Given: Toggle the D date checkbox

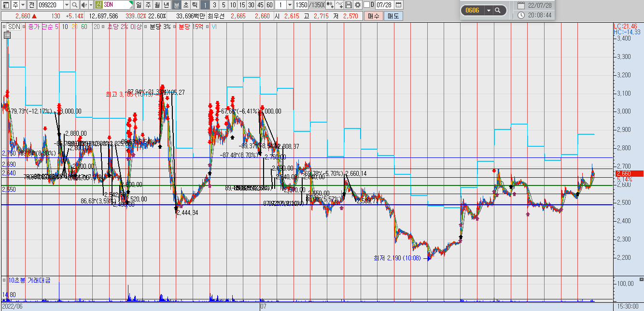Looking at the screenshot, I should 366,5.
